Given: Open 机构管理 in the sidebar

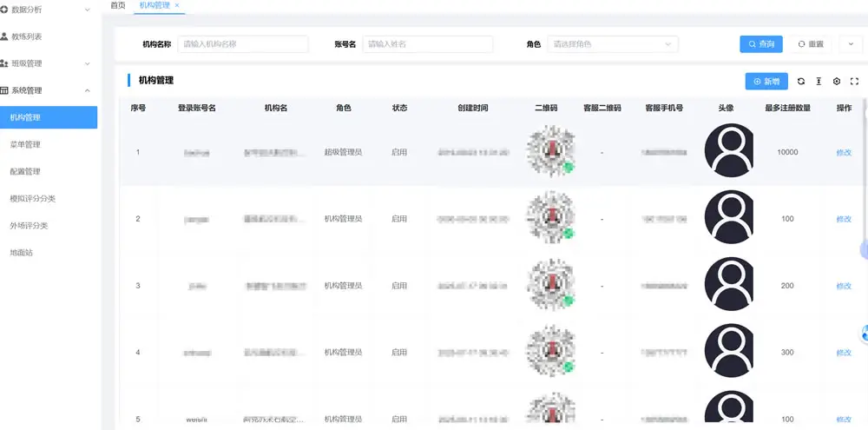Looking at the screenshot, I should click(49, 117).
